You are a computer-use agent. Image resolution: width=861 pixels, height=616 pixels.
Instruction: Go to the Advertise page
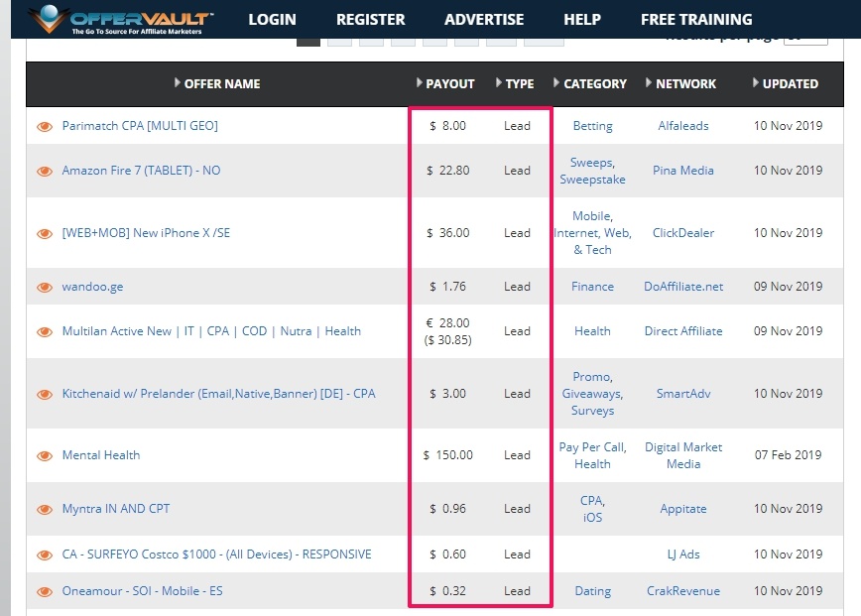coord(484,19)
